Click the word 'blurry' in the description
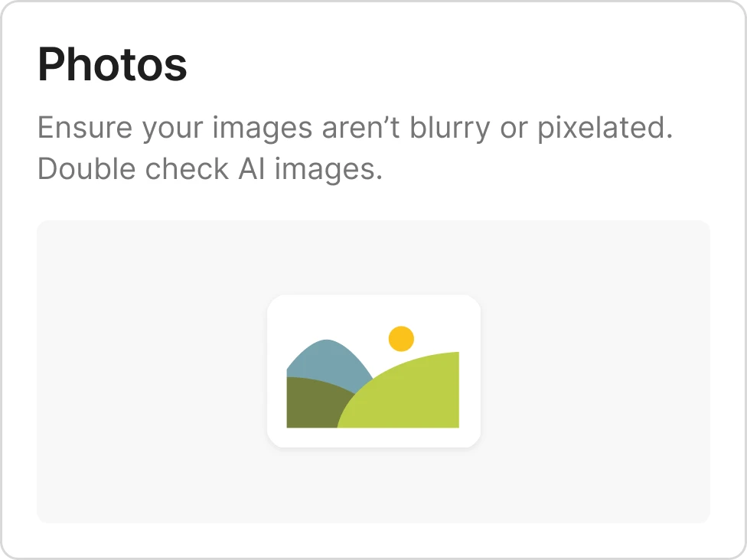This screenshot has width=747, height=560. tap(450, 128)
